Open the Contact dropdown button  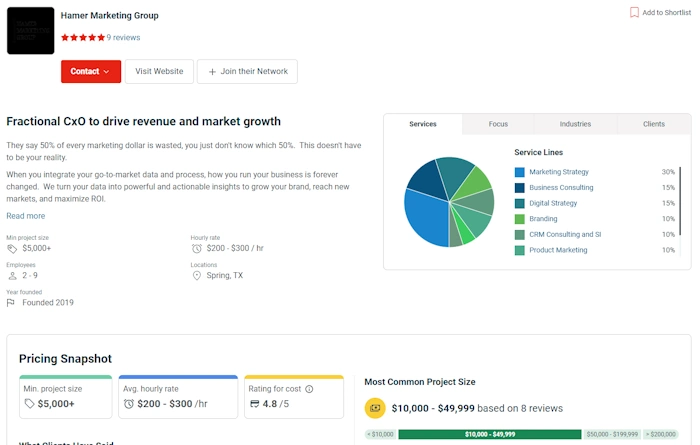point(91,71)
